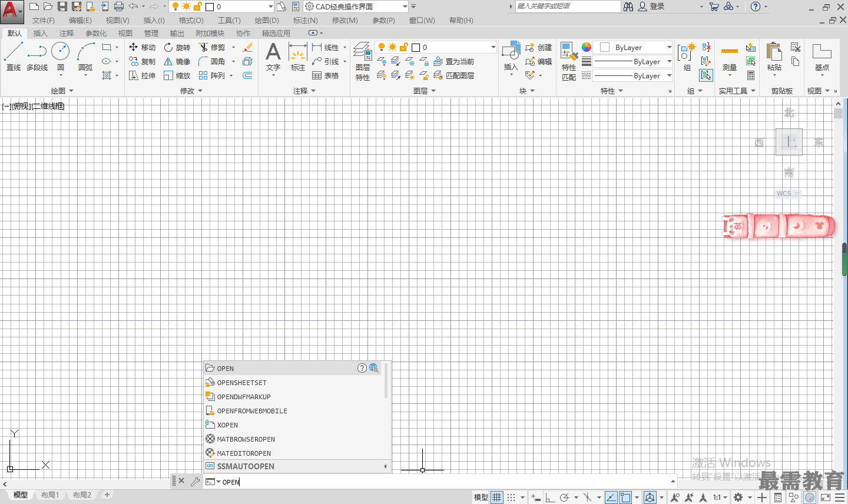Click the Plot/Print icon in quick access

pos(118,6)
